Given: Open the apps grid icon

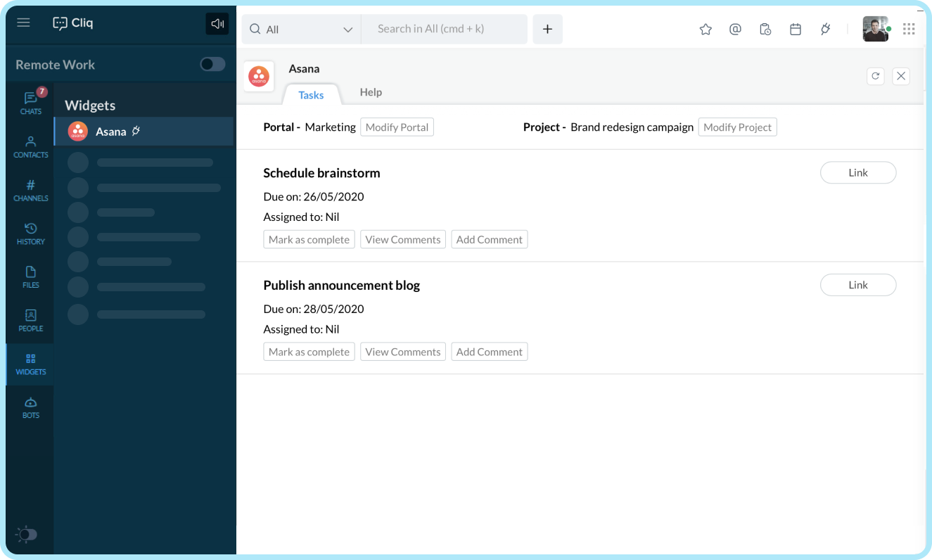Looking at the screenshot, I should pyautogui.click(x=909, y=29).
